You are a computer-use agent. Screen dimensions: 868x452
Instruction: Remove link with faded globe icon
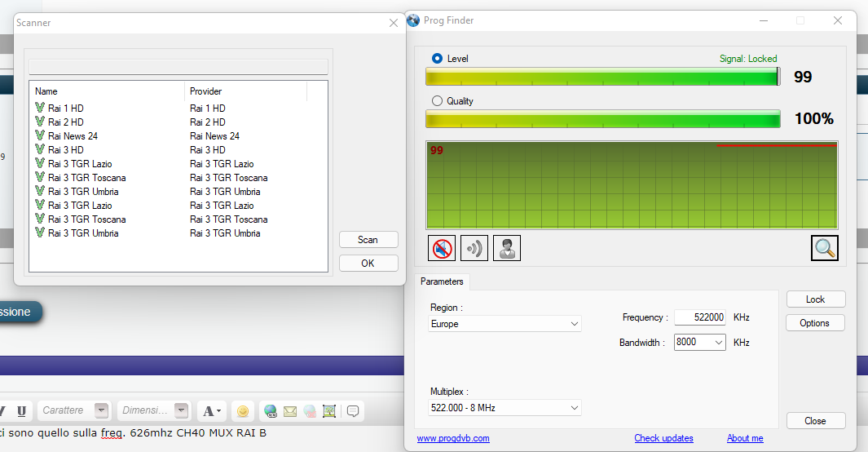(x=310, y=411)
